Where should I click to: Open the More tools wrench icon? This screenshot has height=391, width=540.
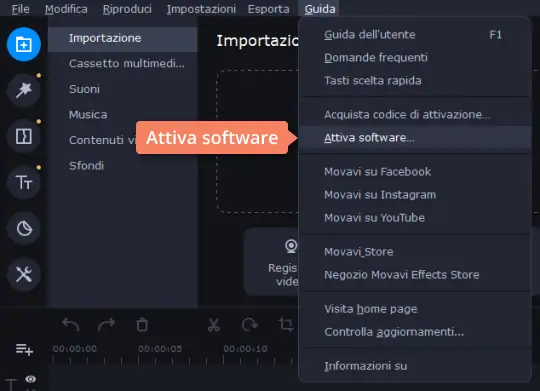click(x=23, y=275)
